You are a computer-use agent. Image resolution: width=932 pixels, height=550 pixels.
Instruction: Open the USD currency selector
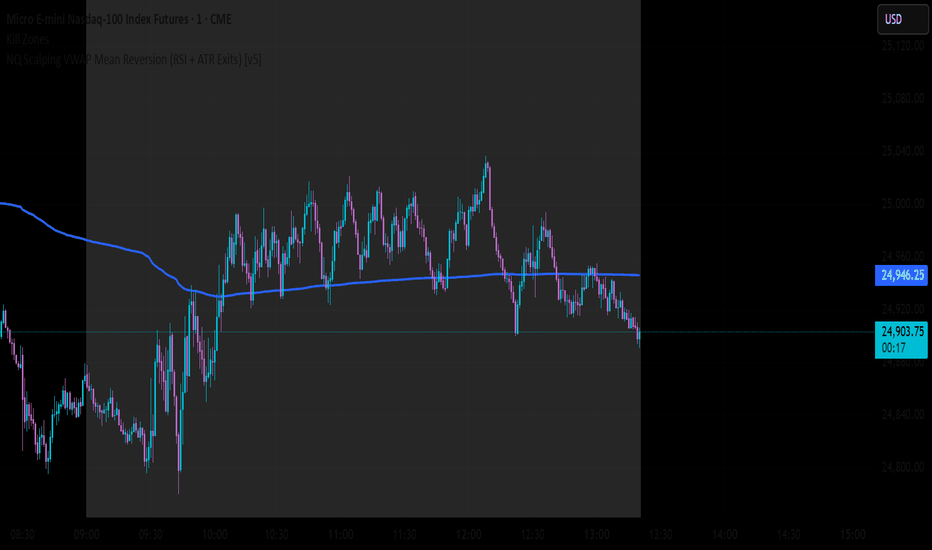[892, 19]
